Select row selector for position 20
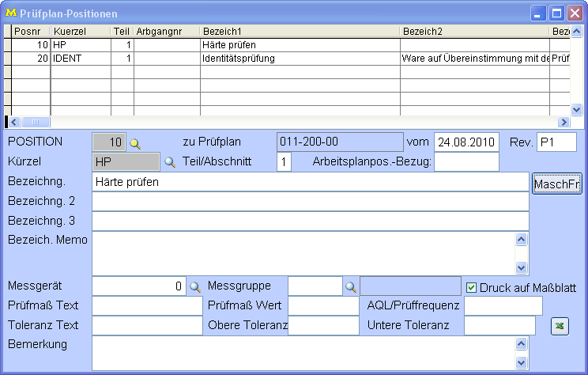 pyautogui.click(x=7, y=59)
